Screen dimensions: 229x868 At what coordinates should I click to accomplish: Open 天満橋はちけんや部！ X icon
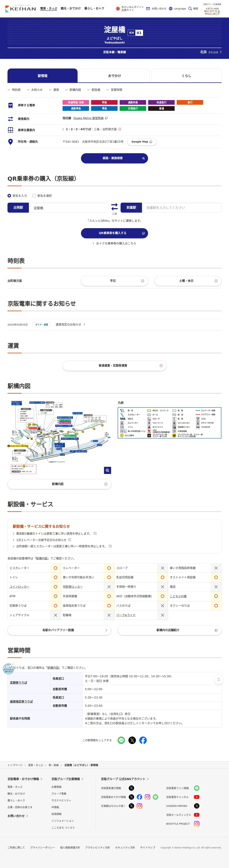coord(131,806)
